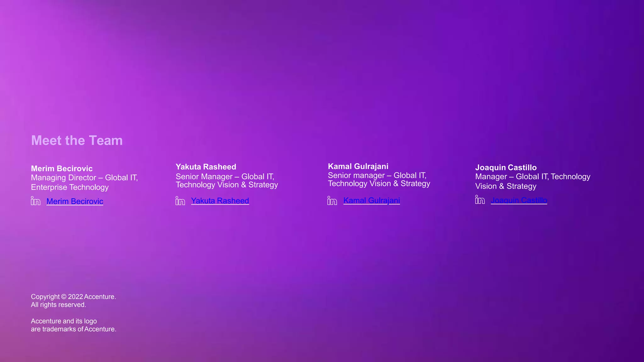Follow the Joaquin Castillo hyperlink
The height and width of the screenshot is (362, 644).
[519, 200]
